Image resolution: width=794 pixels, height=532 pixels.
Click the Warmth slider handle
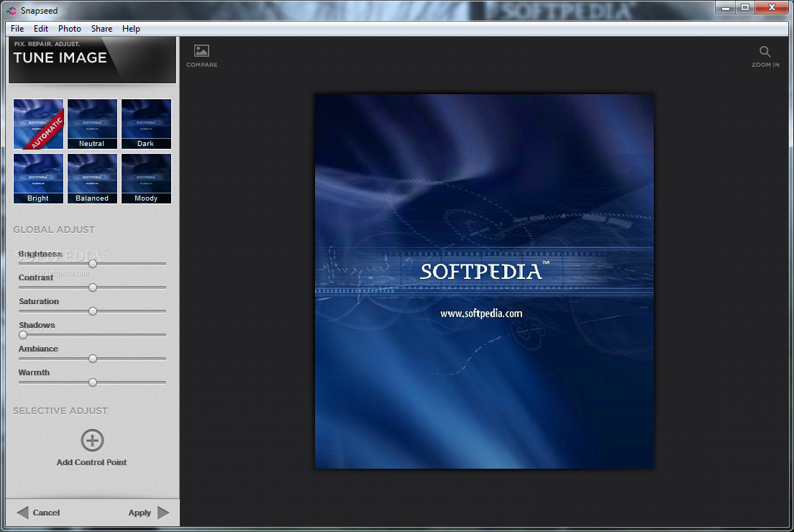[x=93, y=382]
